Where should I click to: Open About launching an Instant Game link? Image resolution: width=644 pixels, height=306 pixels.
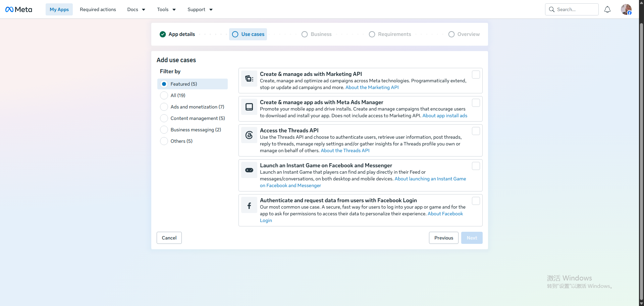point(430,179)
